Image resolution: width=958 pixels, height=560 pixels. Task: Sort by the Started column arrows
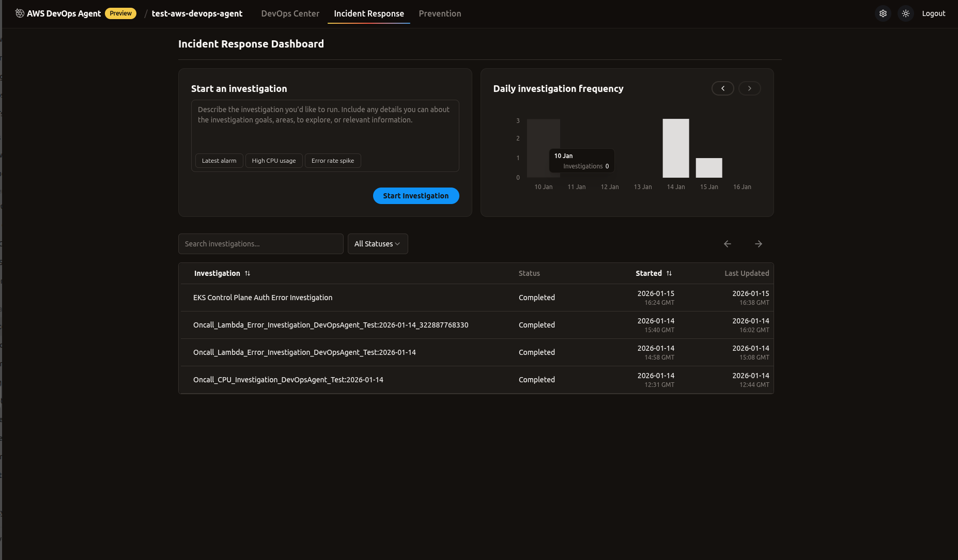(669, 273)
